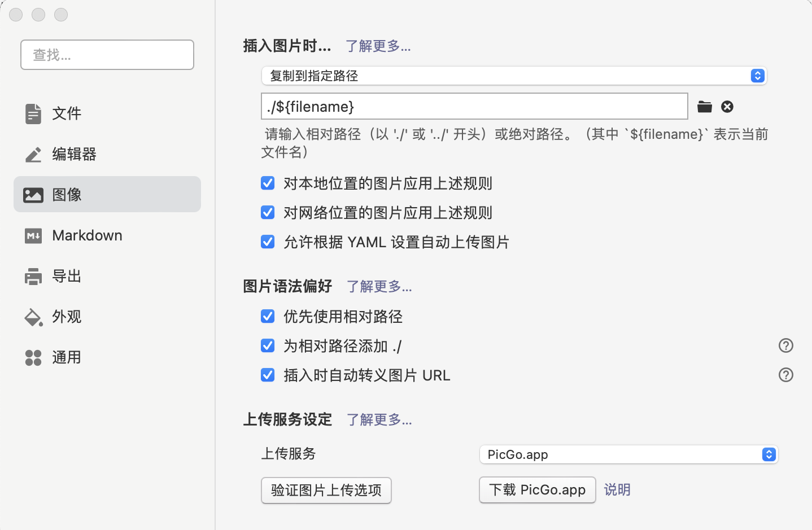Click the clear path X icon
The image size is (812, 530).
pyautogui.click(x=727, y=107)
